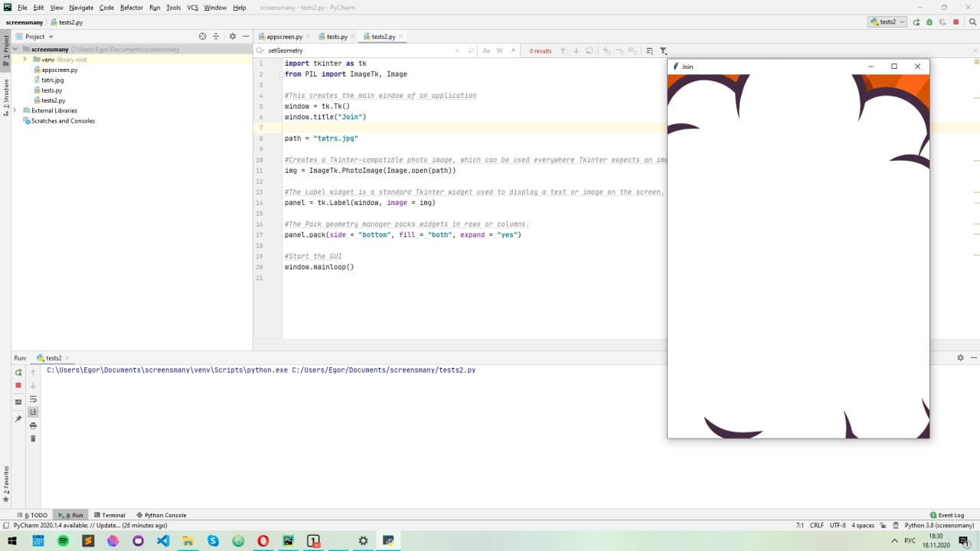Rerun tests2 from the top toolbar
Screen dimensions: 980x551
[x=916, y=22]
